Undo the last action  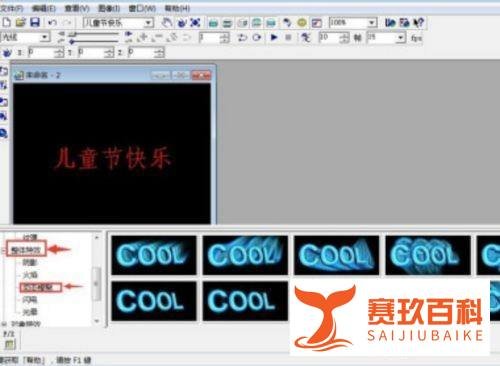coord(52,23)
